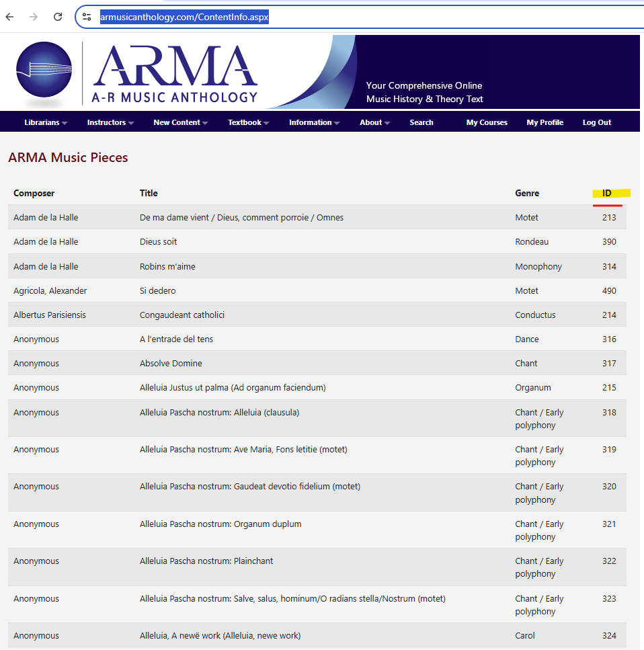
Task: Select 'Alleluia Pascha nostrum: Organum duplum'
Action: (x=220, y=524)
